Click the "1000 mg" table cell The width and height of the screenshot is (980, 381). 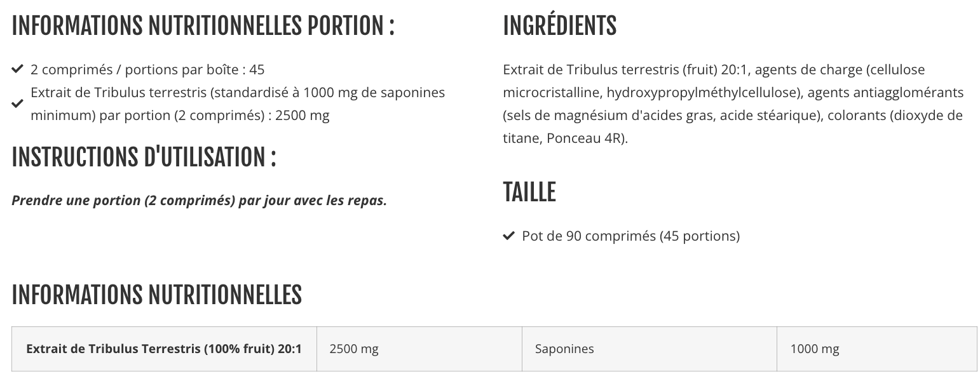click(815, 349)
